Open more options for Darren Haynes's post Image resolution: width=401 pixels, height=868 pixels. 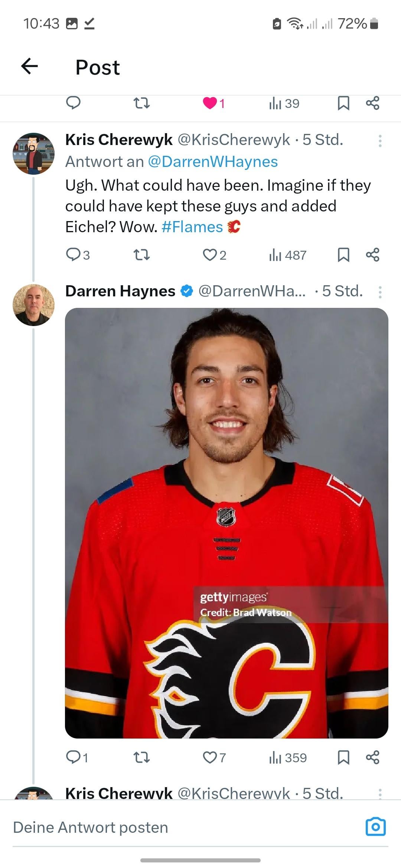click(380, 292)
